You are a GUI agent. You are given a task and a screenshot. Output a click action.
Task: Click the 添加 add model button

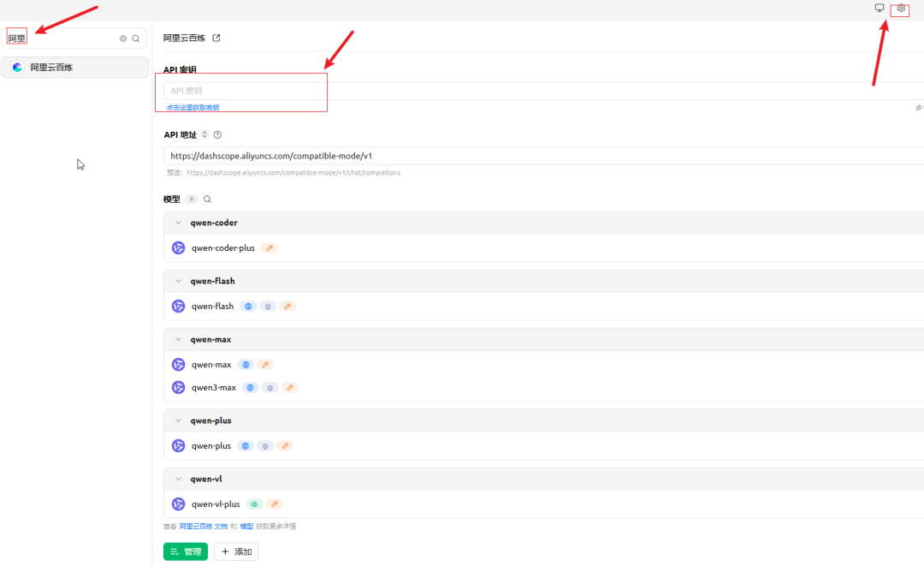(x=236, y=551)
